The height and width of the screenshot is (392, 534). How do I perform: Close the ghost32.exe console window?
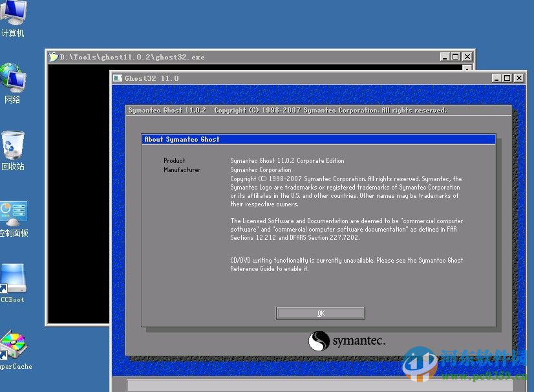467,56
